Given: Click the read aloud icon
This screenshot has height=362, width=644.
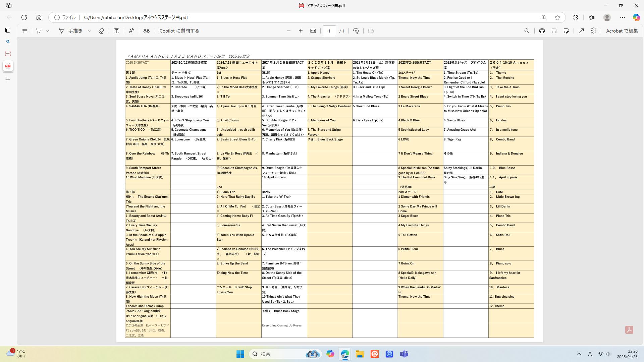Looking at the screenshot, I should point(131,31).
